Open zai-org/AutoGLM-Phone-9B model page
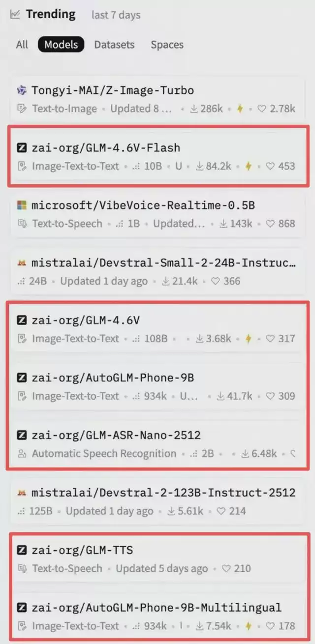The height and width of the screenshot is (644, 315). click(x=113, y=378)
